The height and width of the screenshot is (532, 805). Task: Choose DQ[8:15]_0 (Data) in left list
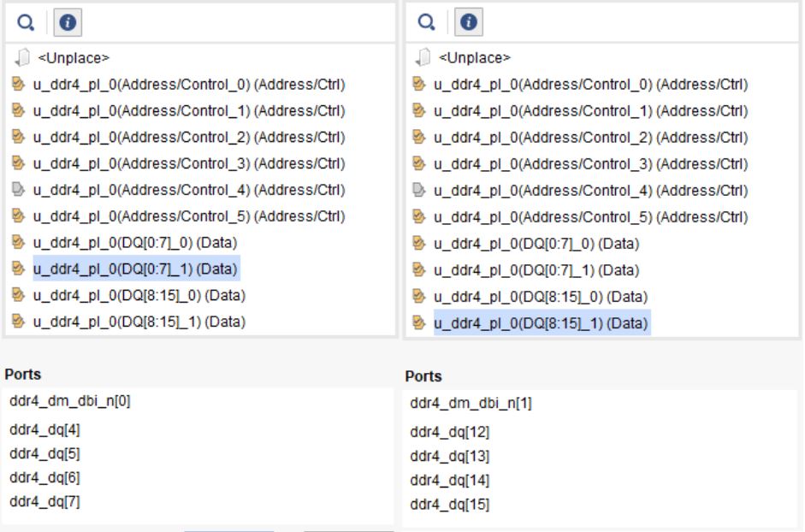(x=139, y=296)
